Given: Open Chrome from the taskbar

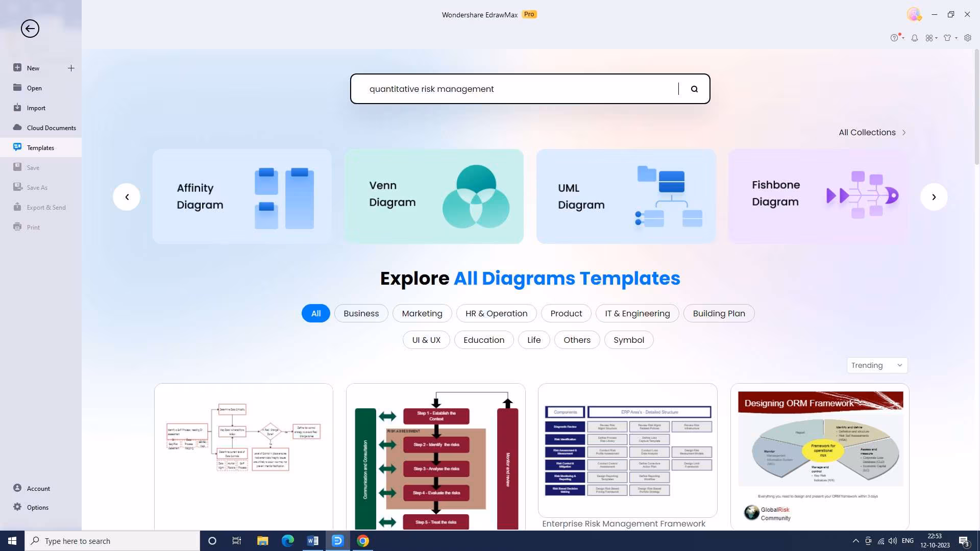Looking at the screenshot, I should point(363,541).
